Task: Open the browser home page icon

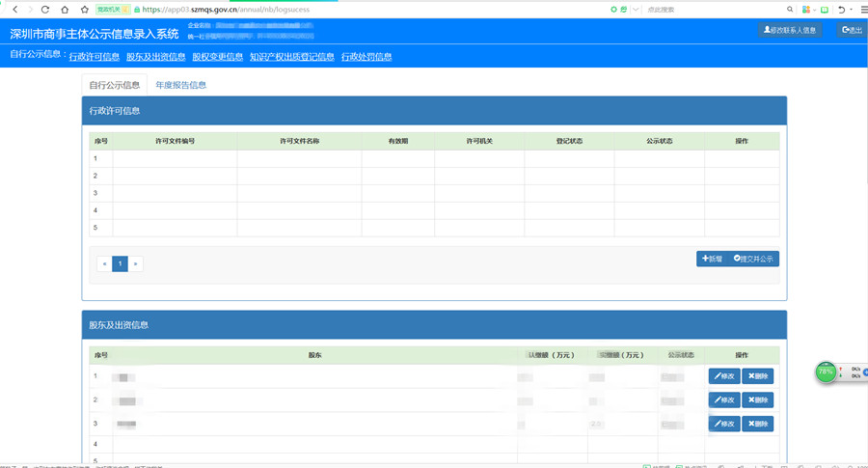Action: pyautogui.click(x=65, y=10)
